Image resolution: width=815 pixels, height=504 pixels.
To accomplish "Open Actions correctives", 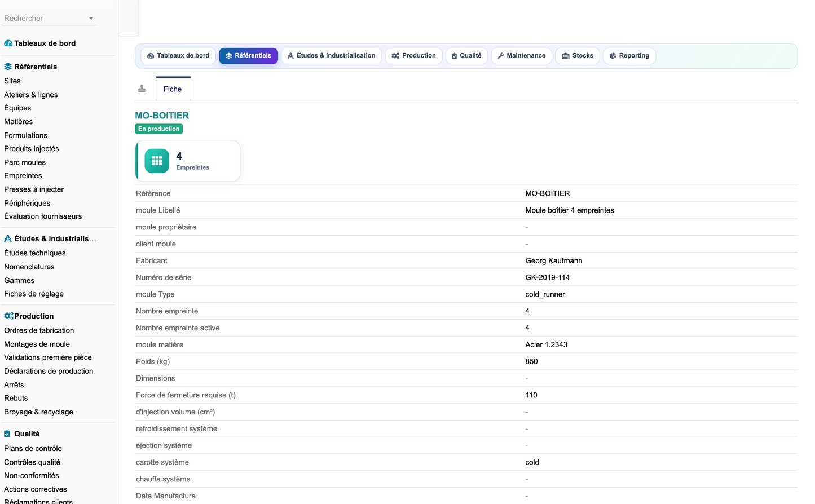I will [x=36, y=489].
